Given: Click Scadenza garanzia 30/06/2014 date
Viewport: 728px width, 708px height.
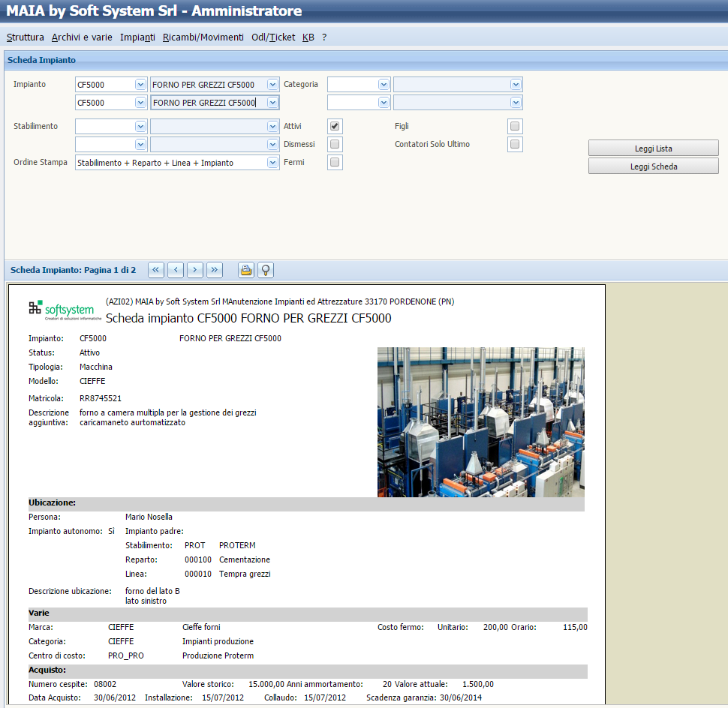Looking at the screenshot, I should pyautogui.click(x=461, y=697).
